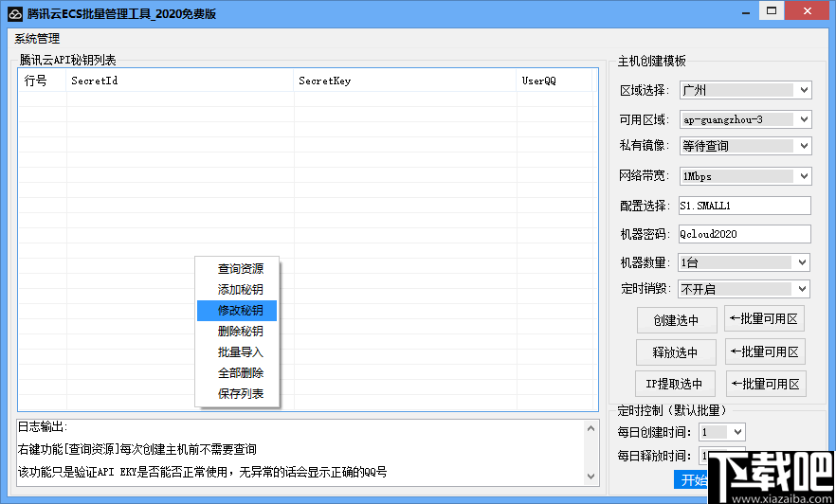This screenshot has width=836, height=504.
Task: Click the UserQQ column header
Action: click(x=554, y=81)
